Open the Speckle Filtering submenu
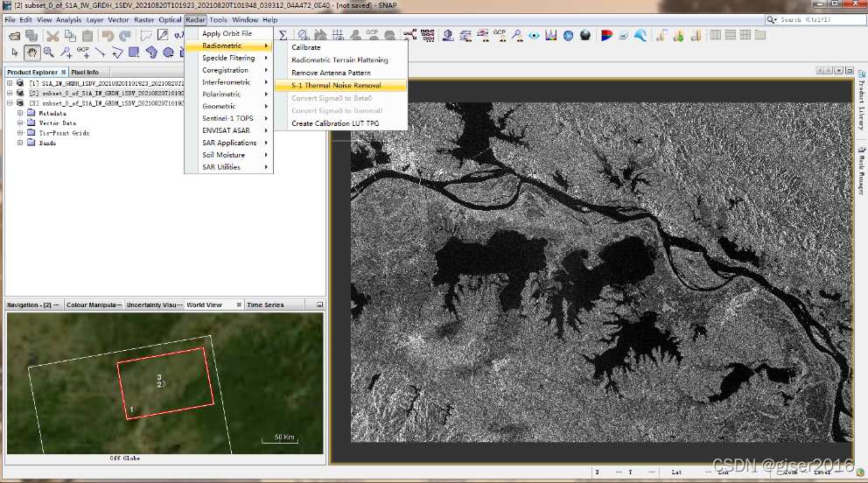Image resolution: width=868 pixels, height=483 pixels. [x=228, y=58]
